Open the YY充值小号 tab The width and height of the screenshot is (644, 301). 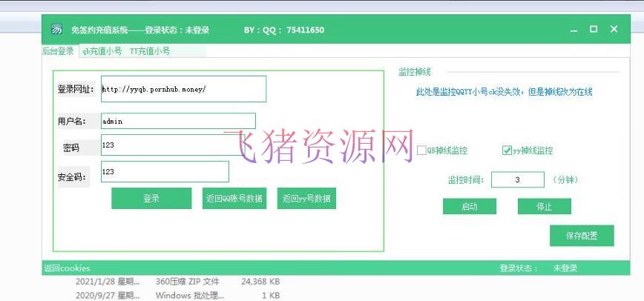(150, 51)
